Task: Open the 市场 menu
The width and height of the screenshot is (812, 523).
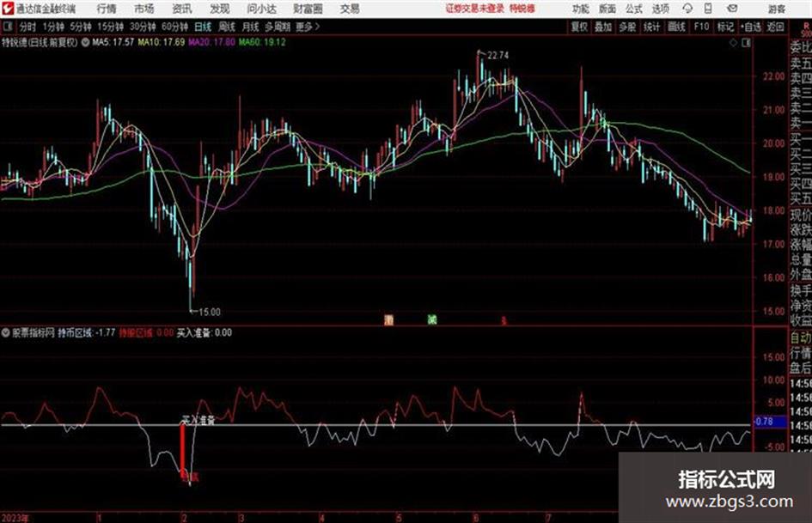Action: click(x=144, y=9)
